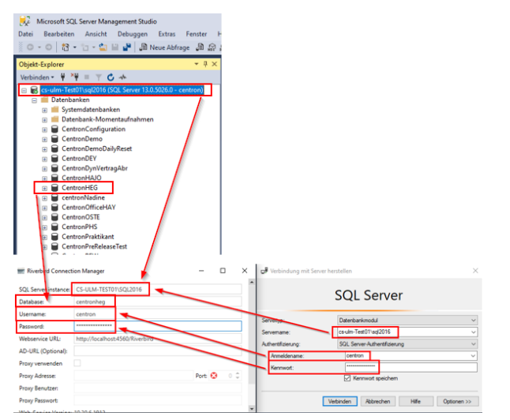Click the Verbinden button in SQL Server dialog
Screen dimensions: 510x420
click(341, 401)
